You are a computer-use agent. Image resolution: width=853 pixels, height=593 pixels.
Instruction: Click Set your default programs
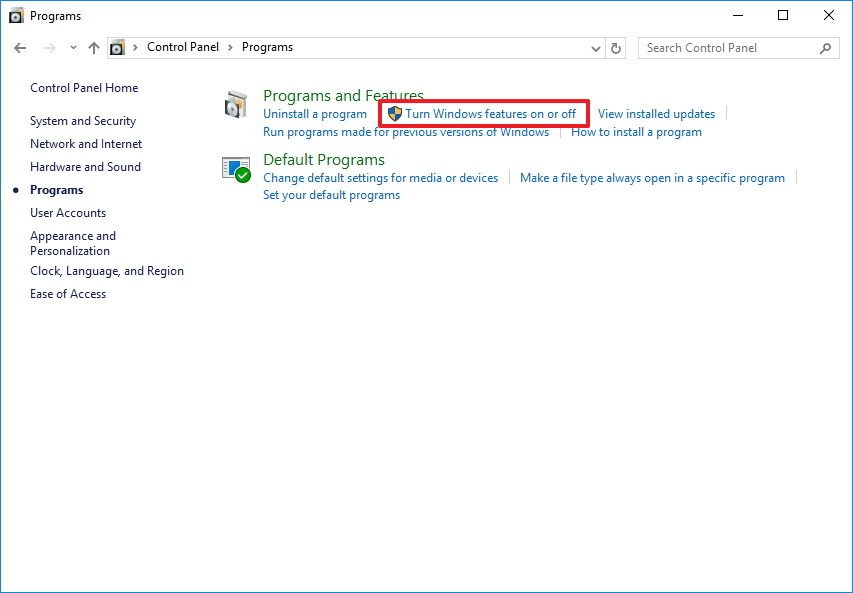[331, 195]
